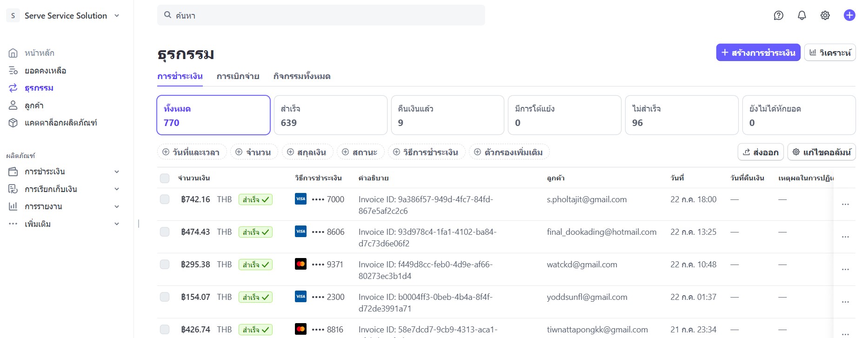Switch to กิจกรรมทั้งหมด tab

(301, 76)
